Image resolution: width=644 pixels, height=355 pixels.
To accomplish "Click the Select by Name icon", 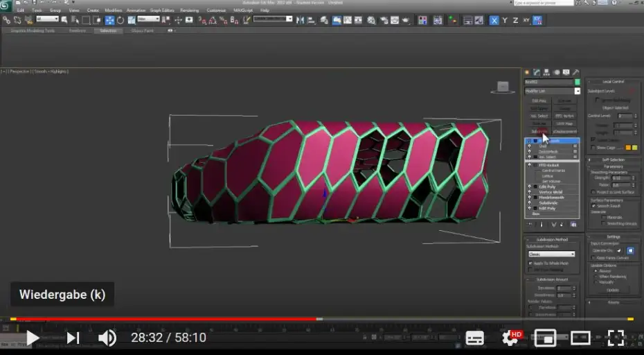I will [x=75, y=19].
